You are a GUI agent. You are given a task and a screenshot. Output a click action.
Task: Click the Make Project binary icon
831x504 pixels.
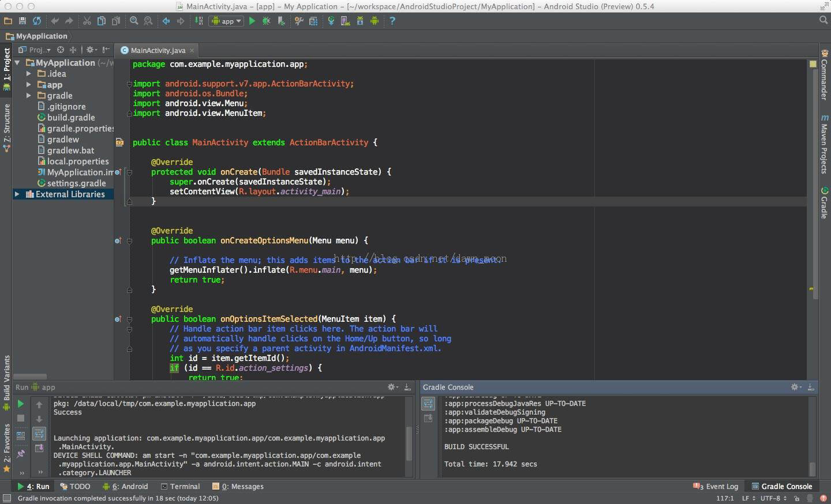(x=199, y=21)
